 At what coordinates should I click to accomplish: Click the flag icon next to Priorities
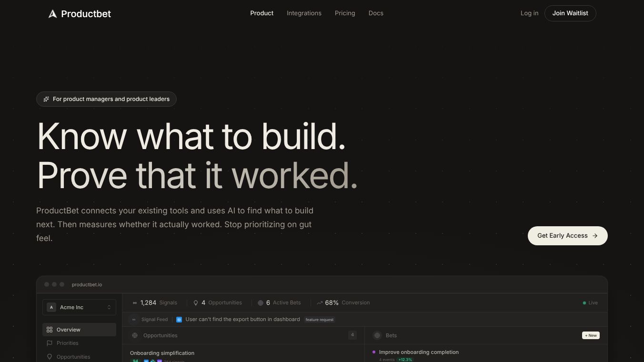click(50, 343)
